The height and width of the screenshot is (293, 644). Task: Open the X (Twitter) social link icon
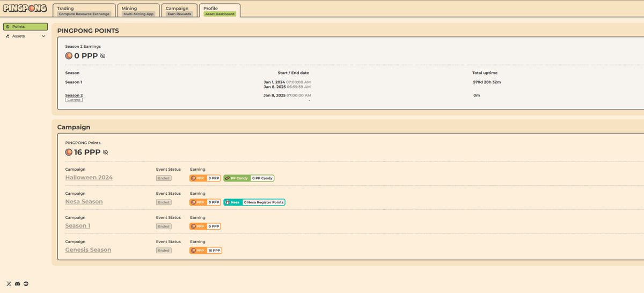pos(9,283)
